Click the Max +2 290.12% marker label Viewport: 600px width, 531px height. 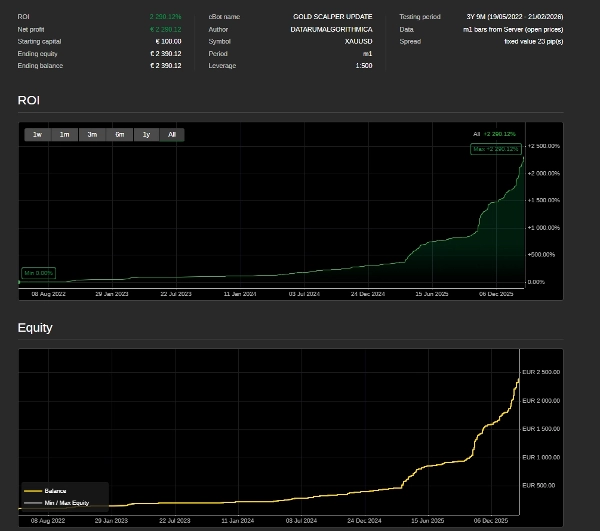[x=496, y=149]
